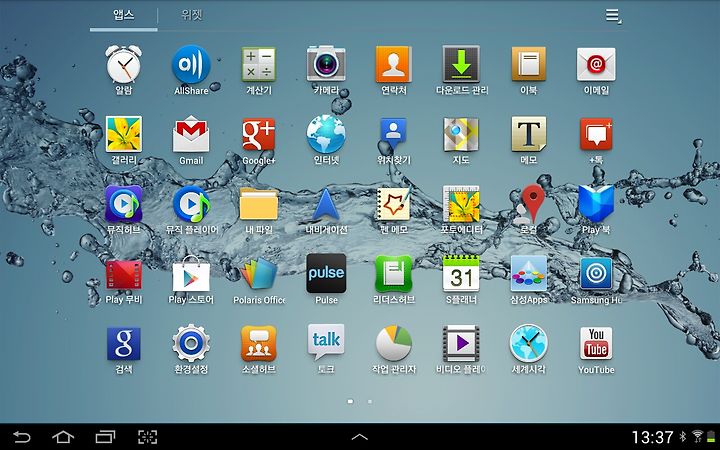Open the Social Hub app (소셜허브)
Screen dimensions: 720x450
pos(259,343)
